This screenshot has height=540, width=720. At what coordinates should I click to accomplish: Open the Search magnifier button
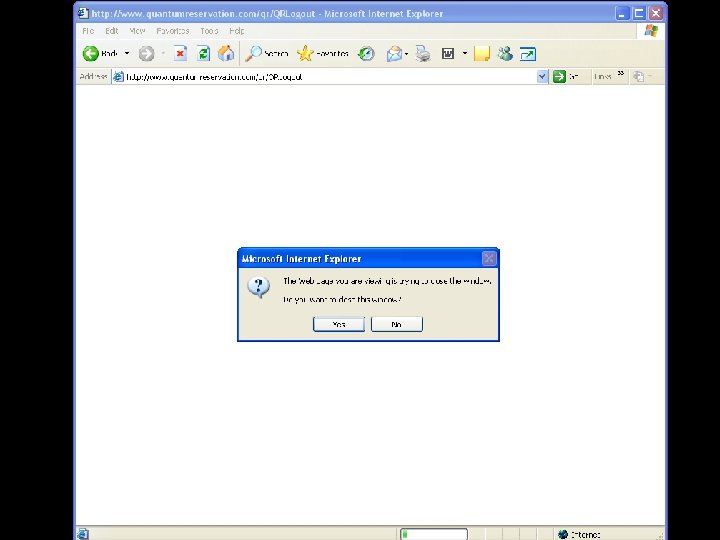pos(266,54)
